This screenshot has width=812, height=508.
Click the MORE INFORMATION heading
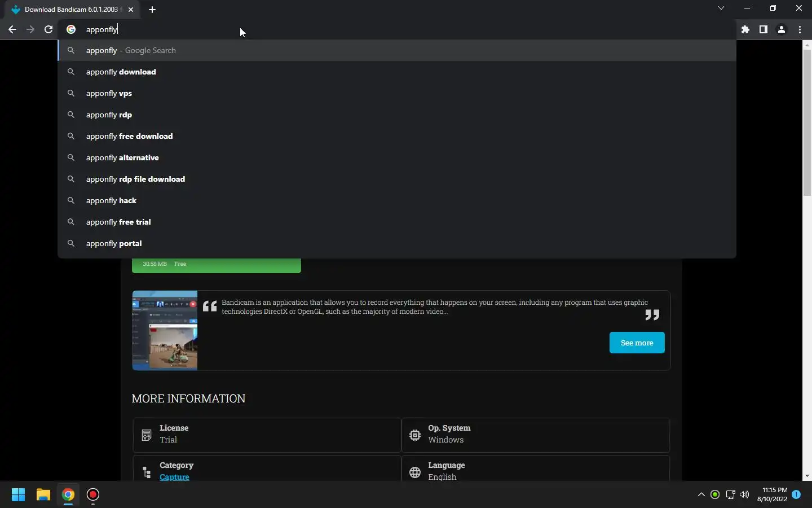pos(188,398)
